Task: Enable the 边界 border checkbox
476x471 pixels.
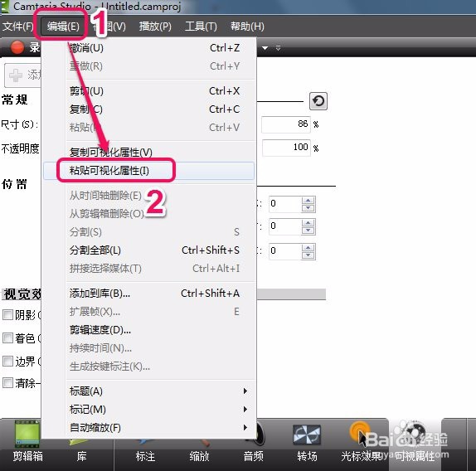Action: click(7, 361)
